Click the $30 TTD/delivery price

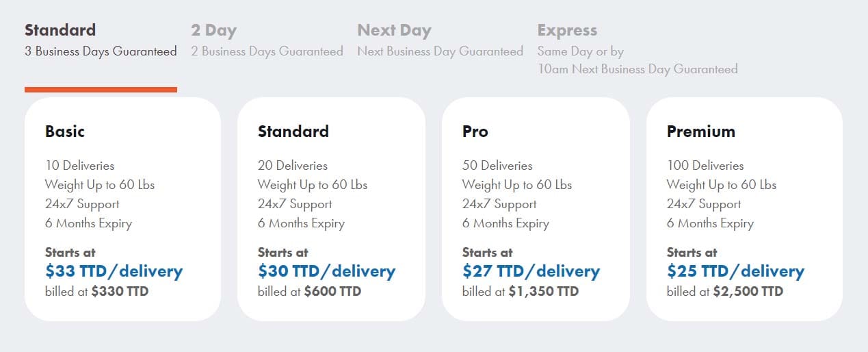pos(326,271)
